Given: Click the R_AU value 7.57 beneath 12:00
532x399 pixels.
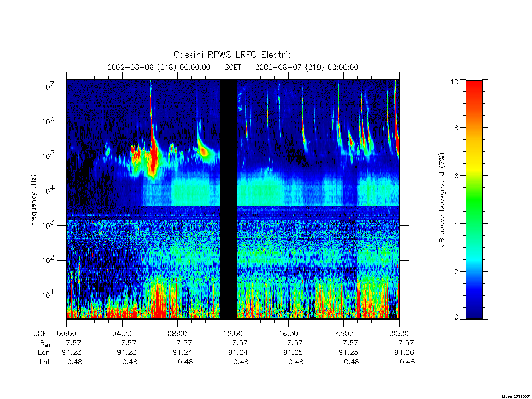Looking at the screenshot, I should coord(240,343).
